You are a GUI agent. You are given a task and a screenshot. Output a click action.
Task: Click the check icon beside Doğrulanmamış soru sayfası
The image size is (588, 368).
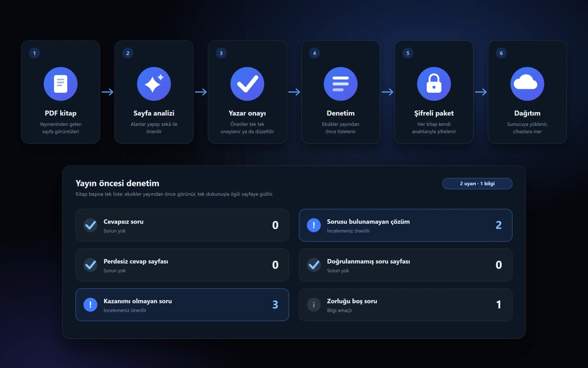pos(314,265)
